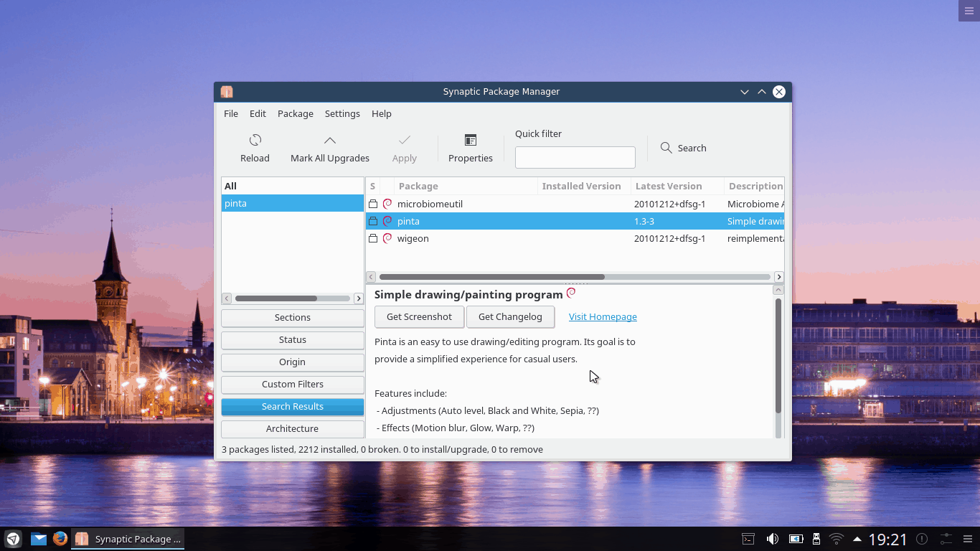Sort by Installed Version column
Image resolution: width=980 pixels, height=551 pixels.
tap(584, 186)
